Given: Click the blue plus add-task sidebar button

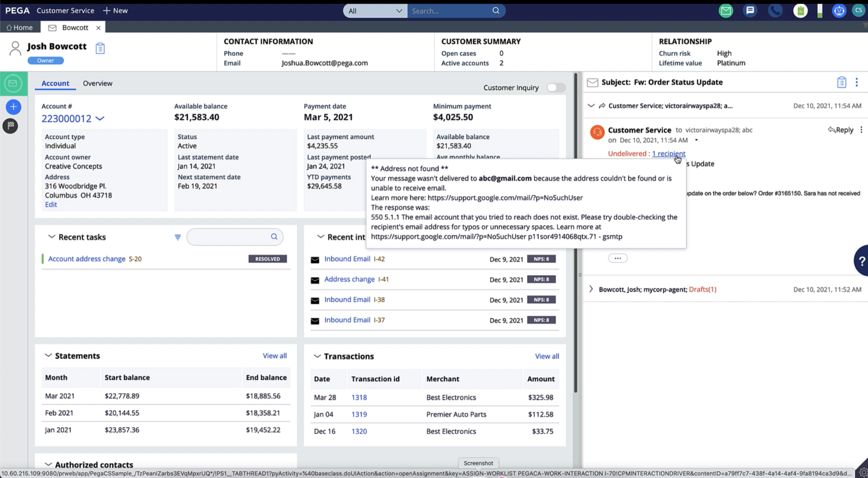Looking at the screenshot, I should [x=14, y=107].
